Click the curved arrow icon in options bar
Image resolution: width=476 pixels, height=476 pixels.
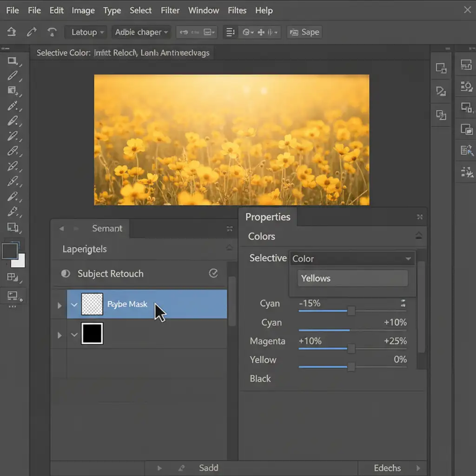52,32
